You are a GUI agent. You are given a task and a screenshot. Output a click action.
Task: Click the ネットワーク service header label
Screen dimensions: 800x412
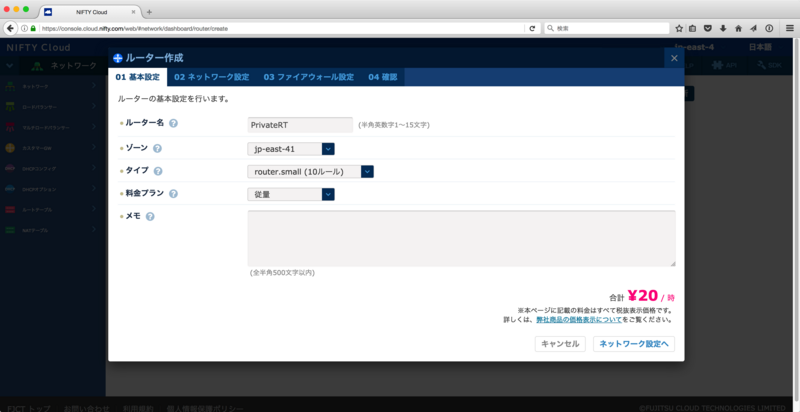[73, 66]
